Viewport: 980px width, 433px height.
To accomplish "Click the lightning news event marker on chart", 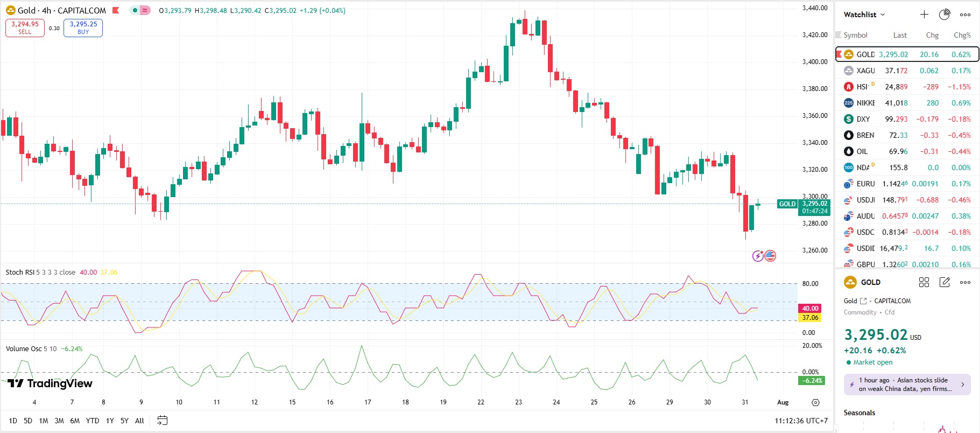I will [x=758, y=256].
